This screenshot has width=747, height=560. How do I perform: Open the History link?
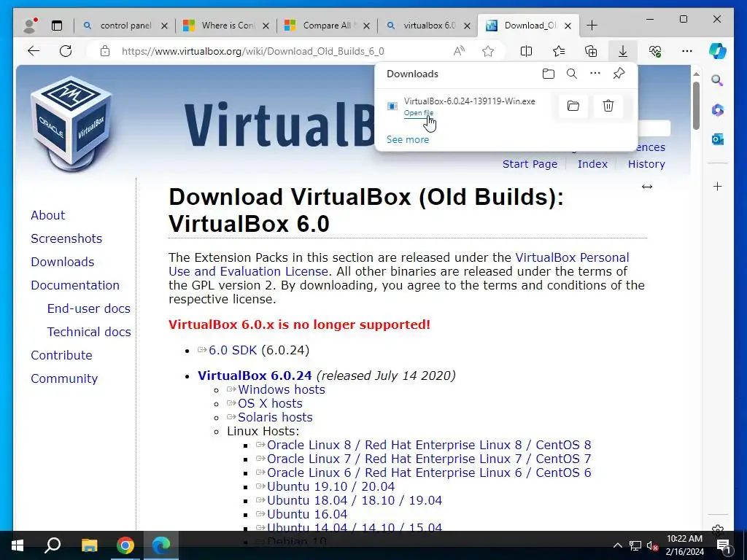pos(646,164)
